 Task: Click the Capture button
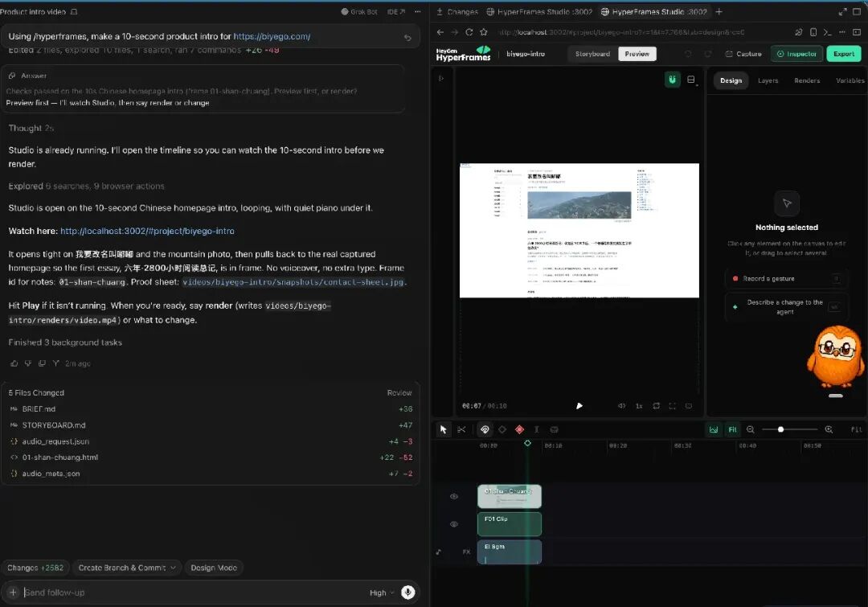[x=743, y=54]
